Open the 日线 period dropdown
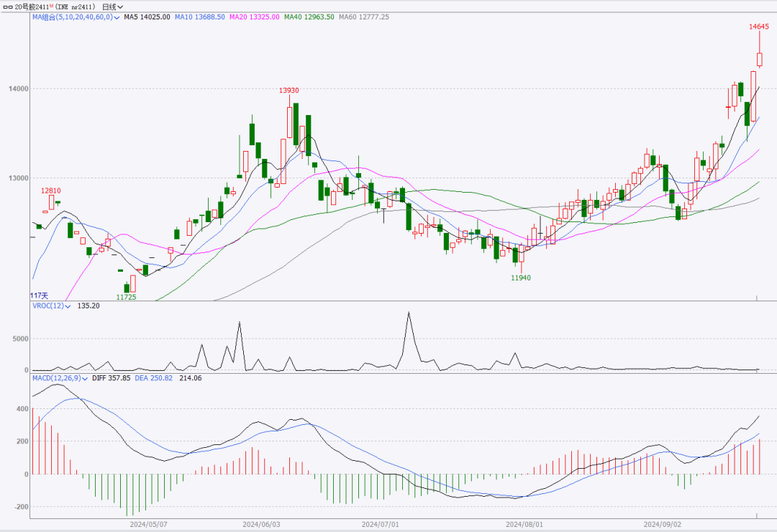The height and width of the screenshot is (532, 777). 112,6
